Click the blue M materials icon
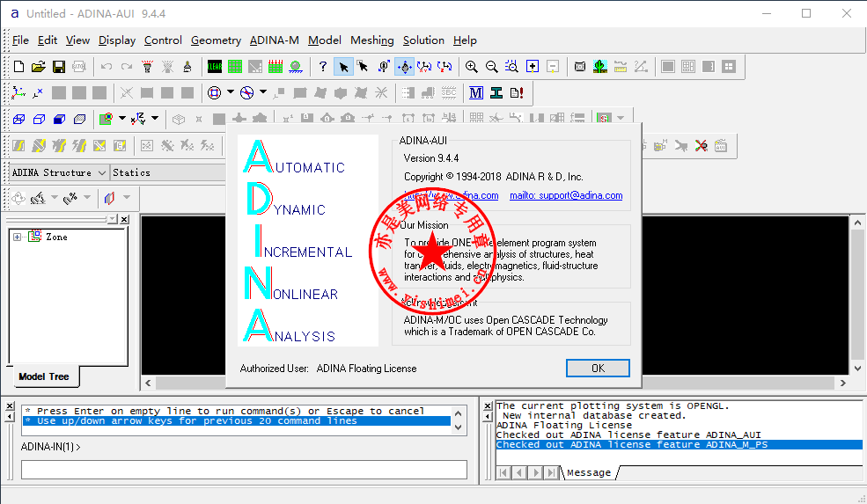Screen dimensions: 867x504 click(x=476, y=93)
